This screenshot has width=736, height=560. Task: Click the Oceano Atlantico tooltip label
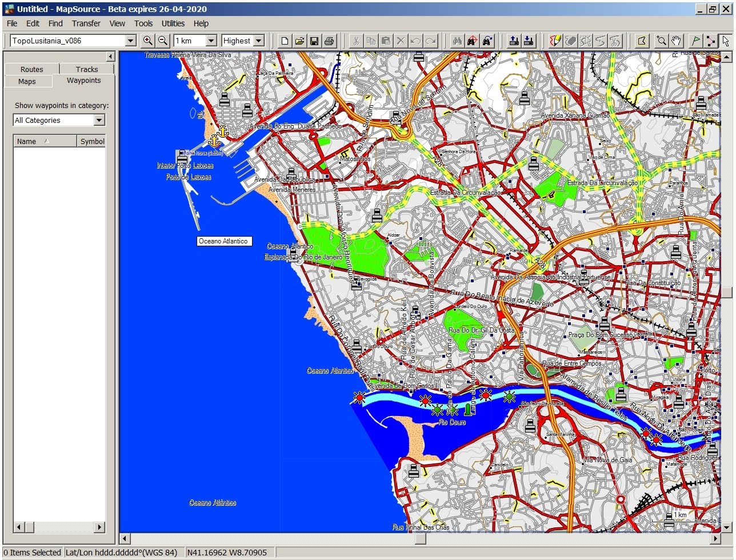(x=224, y=241)
